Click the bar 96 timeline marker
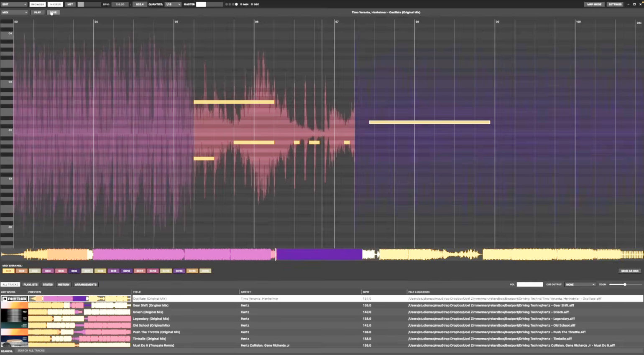This screenshot has height=355, width=644. coord(256,22)
